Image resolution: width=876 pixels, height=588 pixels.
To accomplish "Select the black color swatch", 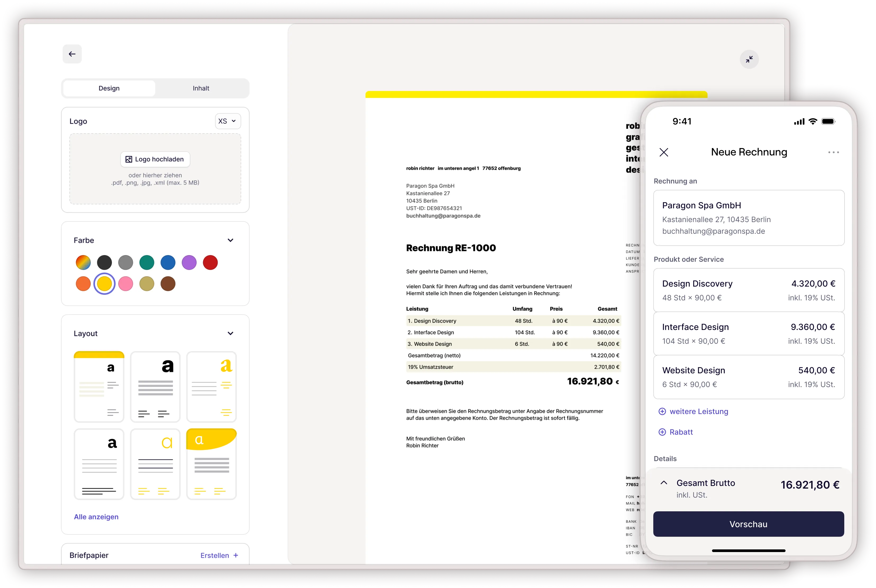I will coord(104,263).
